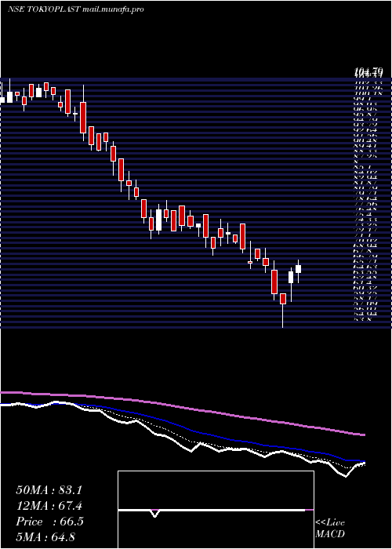Click the lowest red candlestick with long wick

pyautogui.click(x=283, y=299)
